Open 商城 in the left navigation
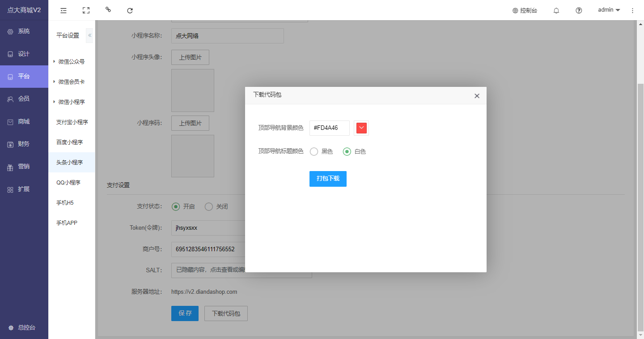This screenshot has height=339, width=644. pos(24,122)
